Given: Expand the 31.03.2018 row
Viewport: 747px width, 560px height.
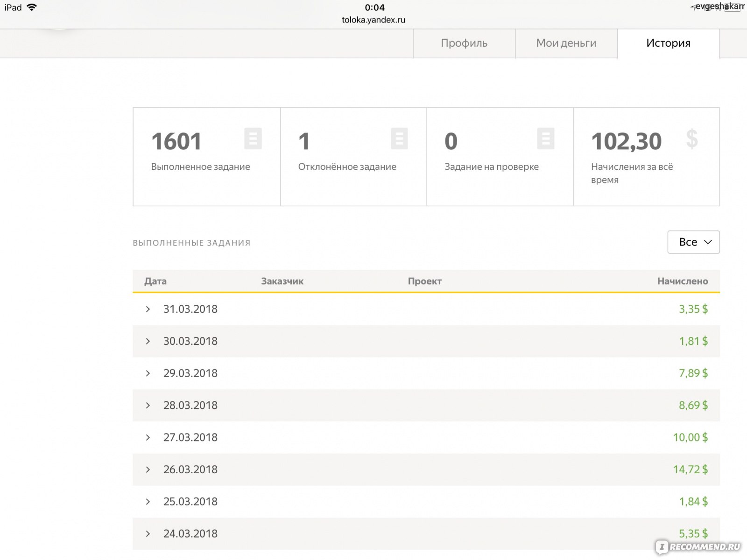Looking at the screenshot, I should coord(148,309).
